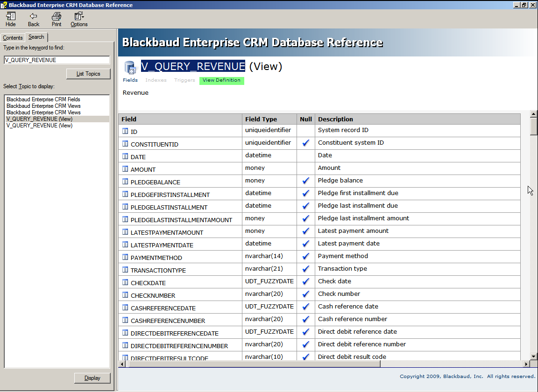Open the View Definition link
This screenshot has height=392, width=538.
pos(222,80)
